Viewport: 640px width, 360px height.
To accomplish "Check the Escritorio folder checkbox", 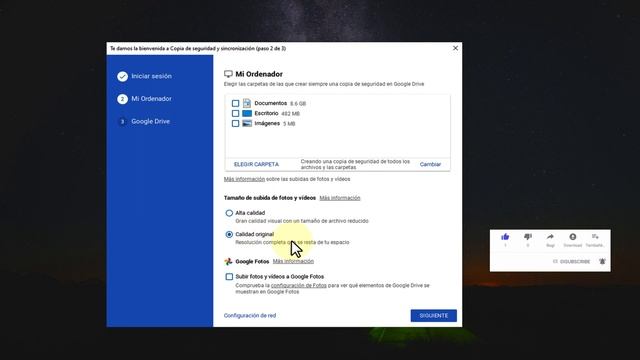I will point(236,113).
